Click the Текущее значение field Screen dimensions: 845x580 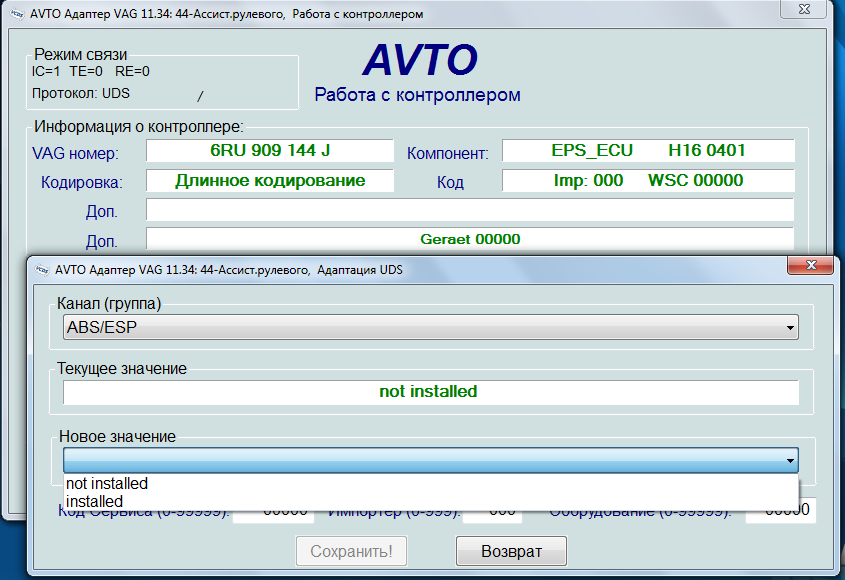click(x=430, y=392)
